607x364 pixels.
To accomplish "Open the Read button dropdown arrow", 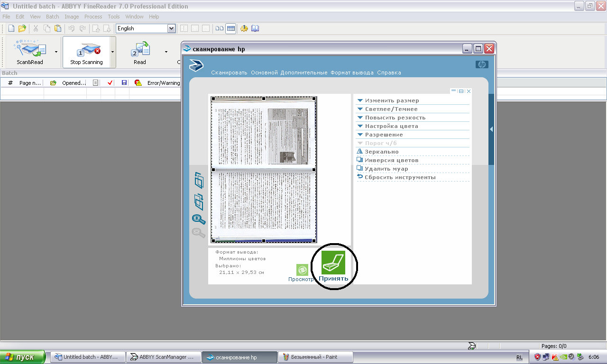I will (x=166, y=52).
